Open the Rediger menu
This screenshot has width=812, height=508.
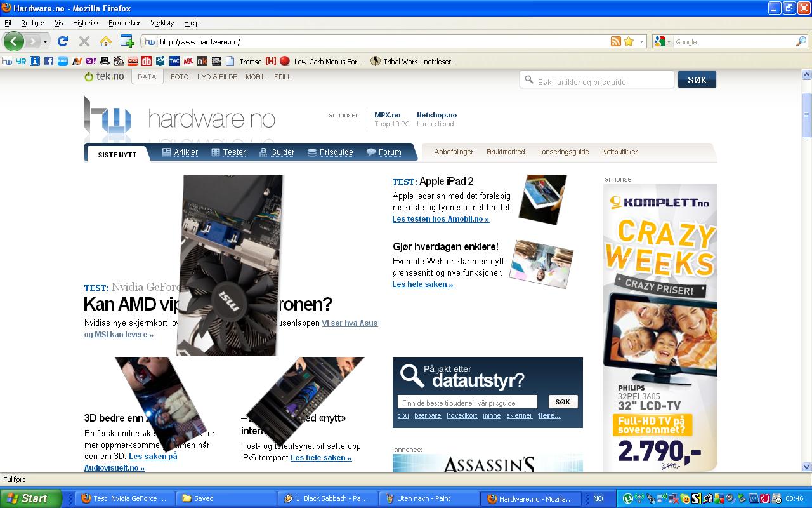32,23
